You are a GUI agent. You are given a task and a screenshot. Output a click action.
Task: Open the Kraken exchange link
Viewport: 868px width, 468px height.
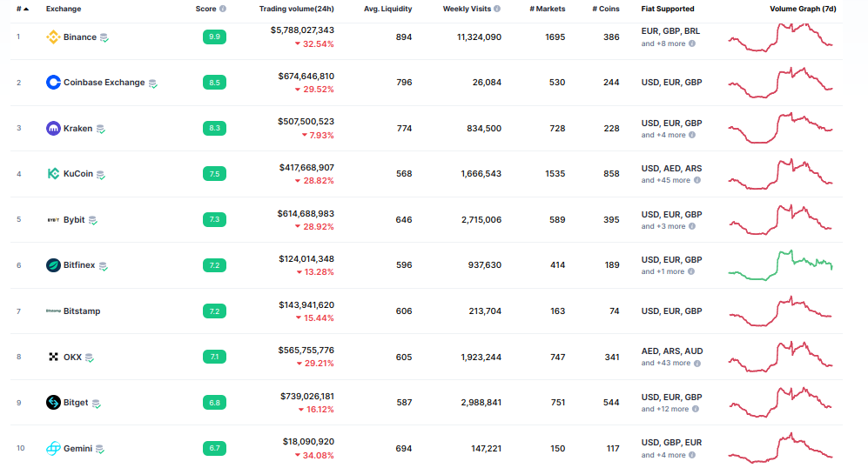[x=78, y=129]
